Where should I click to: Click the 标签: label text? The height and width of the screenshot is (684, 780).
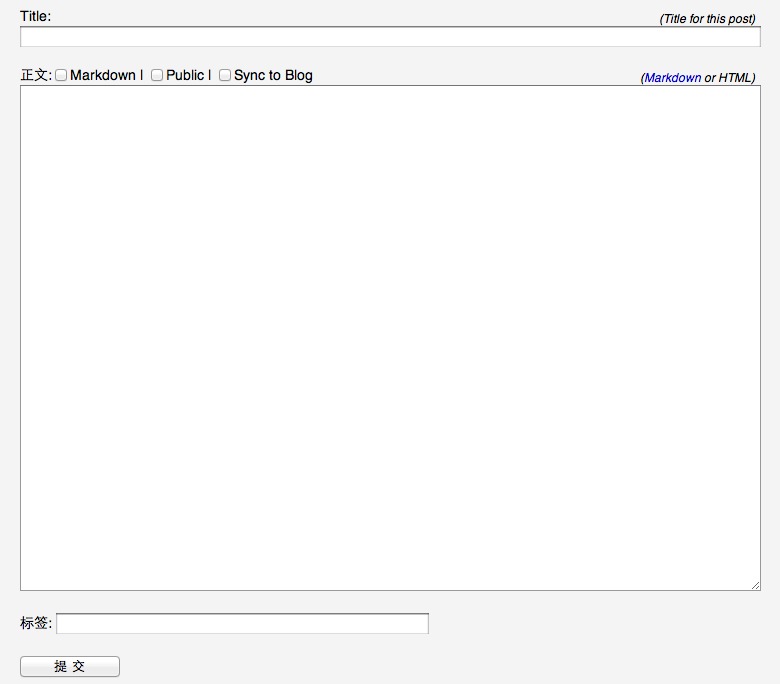point(36,623)
